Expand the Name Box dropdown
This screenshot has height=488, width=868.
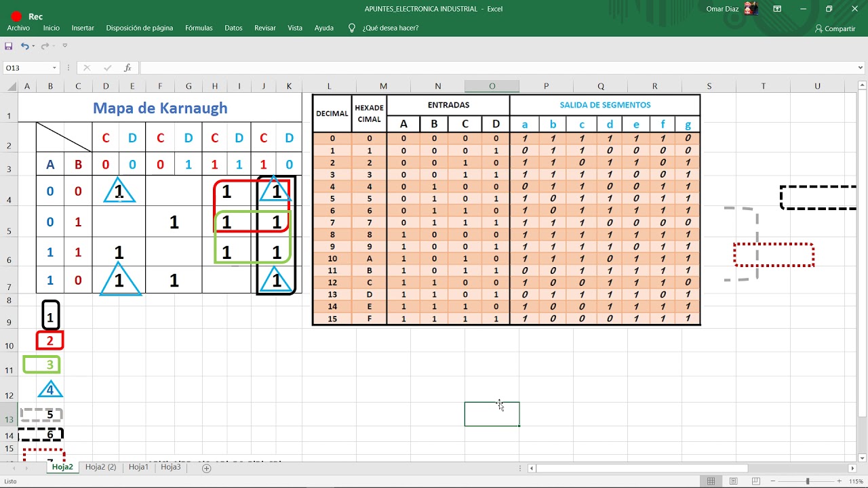54,68
